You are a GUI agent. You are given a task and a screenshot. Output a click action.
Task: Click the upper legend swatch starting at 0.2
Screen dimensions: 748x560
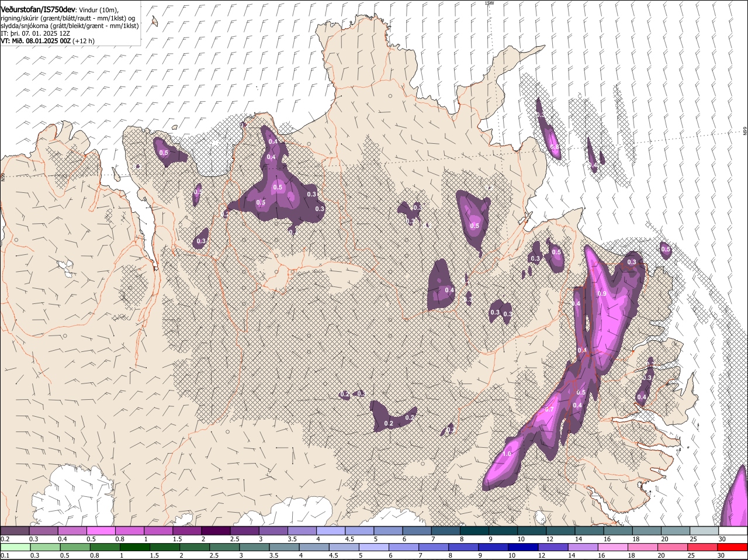15,530
